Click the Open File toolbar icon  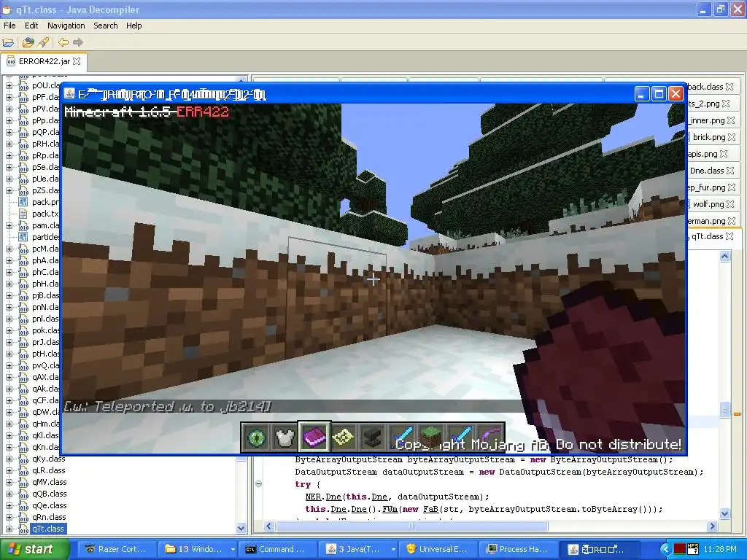click(x=8, y=42)
